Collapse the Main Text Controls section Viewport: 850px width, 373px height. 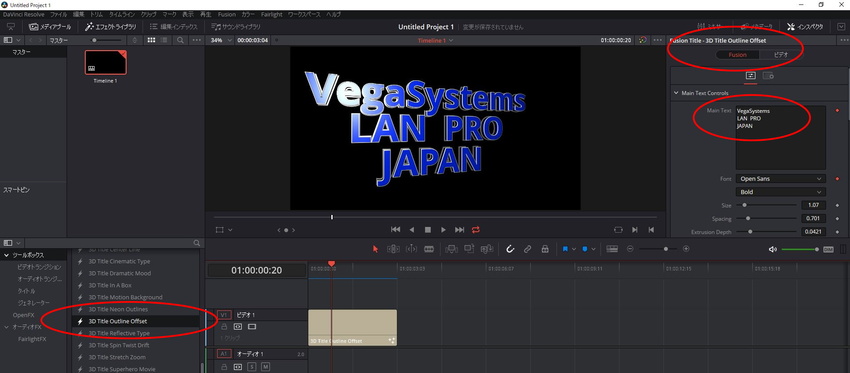(676, 93)
